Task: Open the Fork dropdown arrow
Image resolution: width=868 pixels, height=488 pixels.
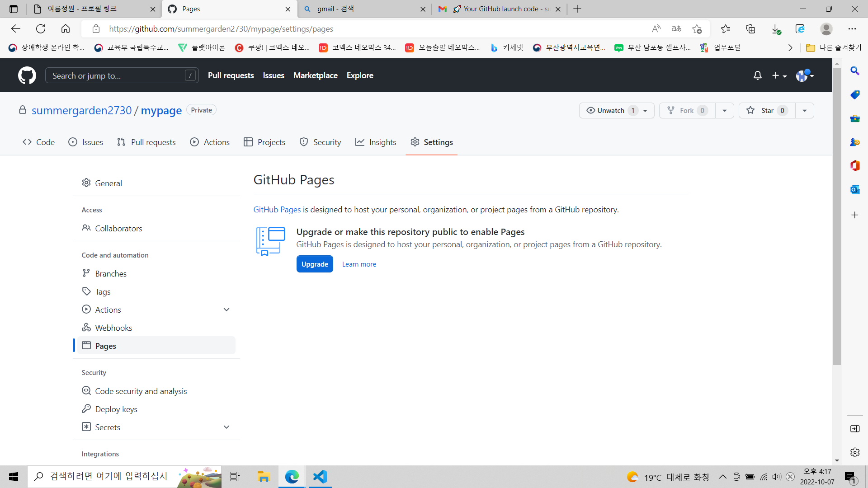Action: point(725,111)
